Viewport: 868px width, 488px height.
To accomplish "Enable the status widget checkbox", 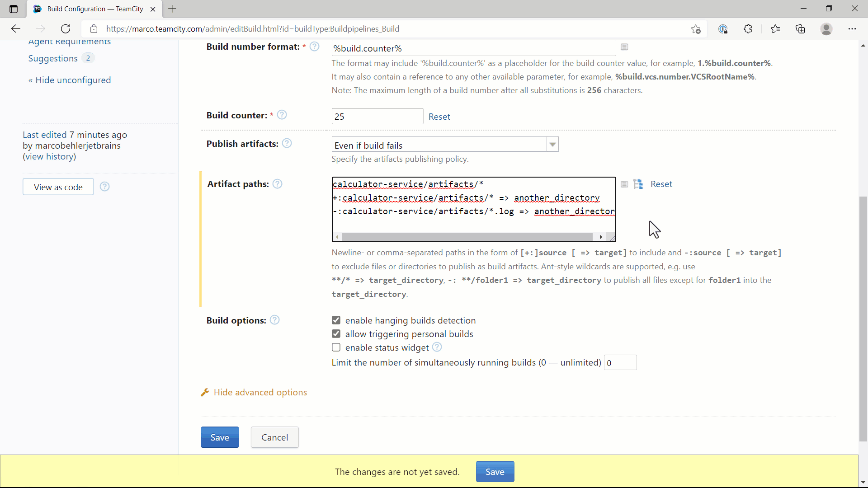I will click(336, 347).
